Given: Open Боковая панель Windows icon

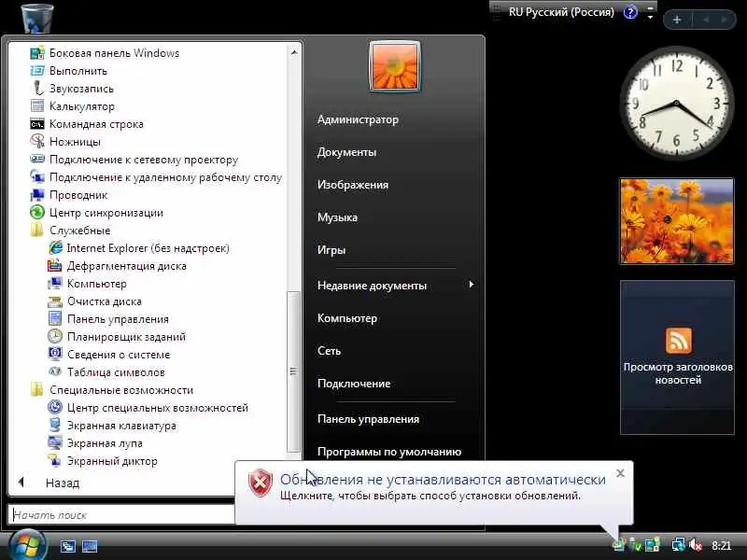Looking at the screenshot, I should pyautogui.click(x=37, y=53).
